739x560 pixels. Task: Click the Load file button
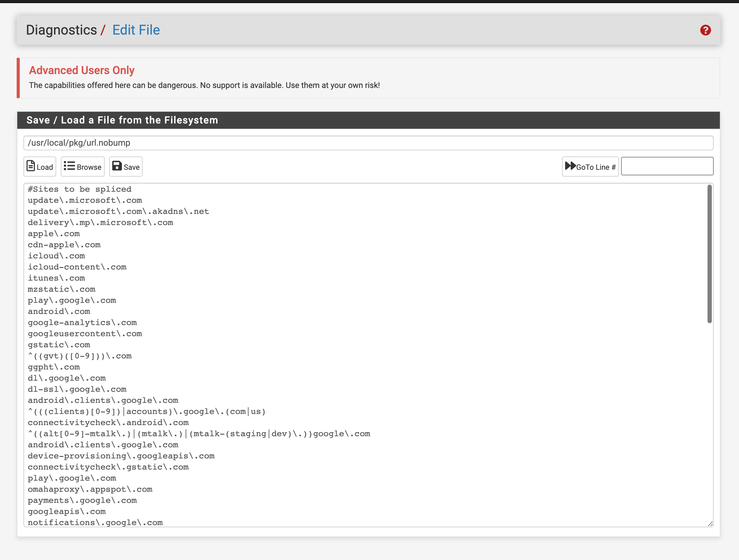(40, 166)
